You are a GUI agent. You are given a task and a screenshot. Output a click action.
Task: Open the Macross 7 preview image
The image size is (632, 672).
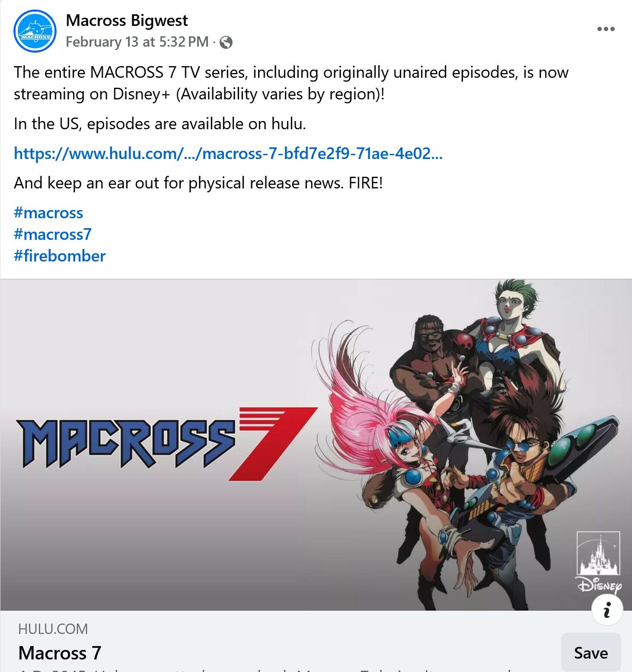click(316, 445)
